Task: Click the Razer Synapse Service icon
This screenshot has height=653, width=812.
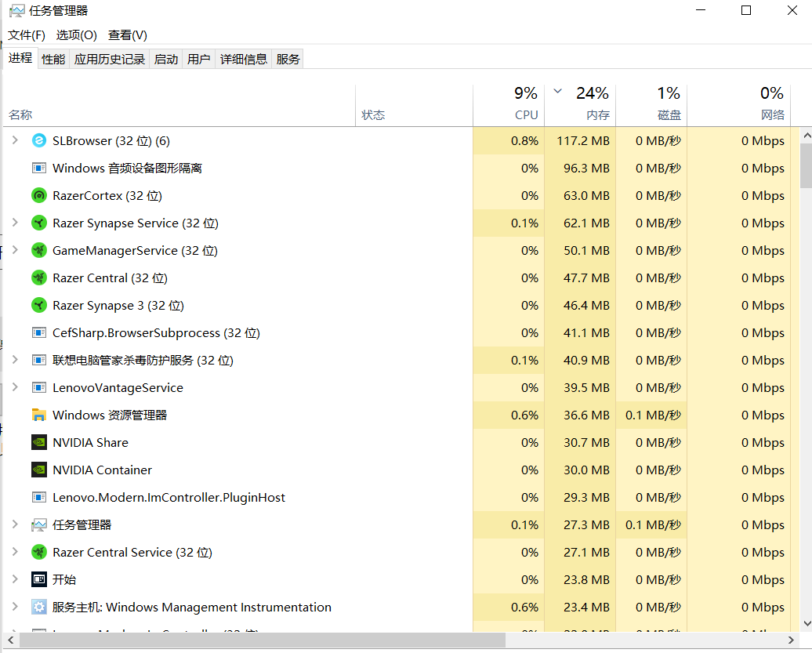Action: point(39,223)
